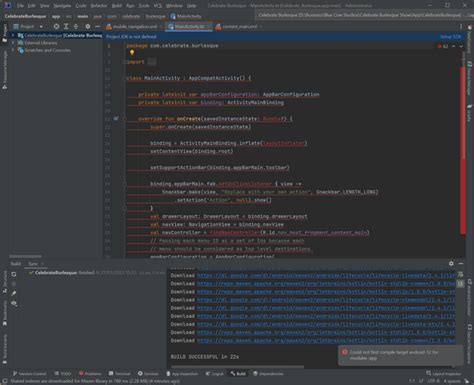This screenshot has height=385, width=474.
Task: Click the Select Opened File target icon
Action: coord(56,26)
